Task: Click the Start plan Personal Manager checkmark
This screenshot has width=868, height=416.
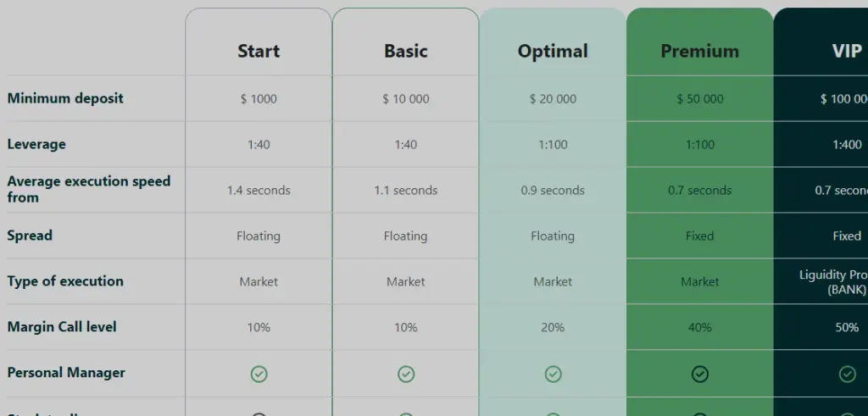Action: pos(259,373)
